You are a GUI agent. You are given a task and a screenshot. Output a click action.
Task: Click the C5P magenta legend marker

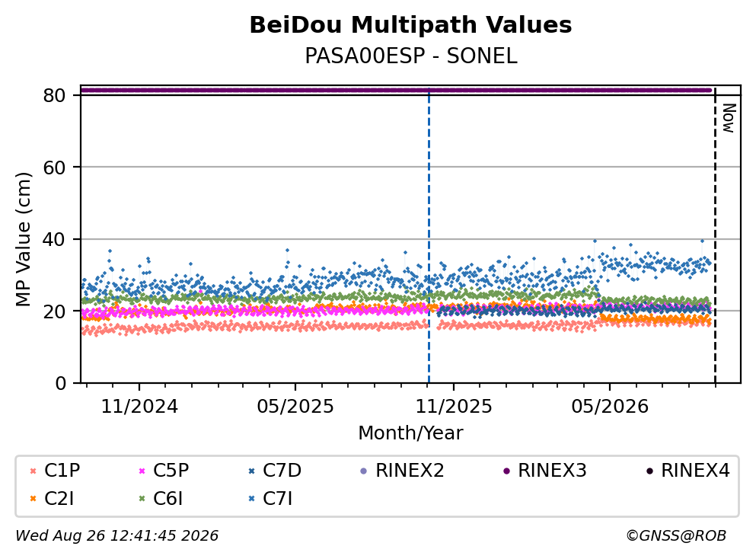(x=142, y=471)
